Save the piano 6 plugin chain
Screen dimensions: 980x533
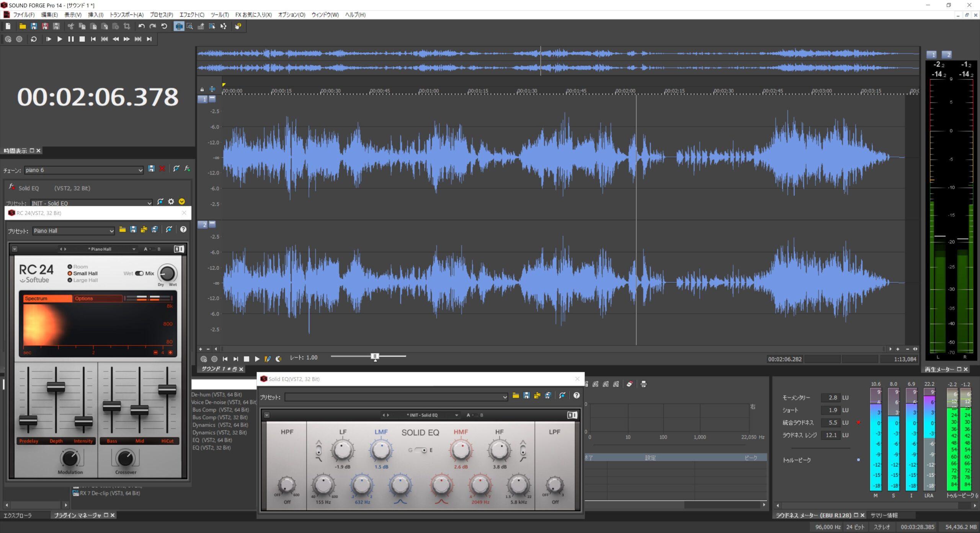pos(152,169)
